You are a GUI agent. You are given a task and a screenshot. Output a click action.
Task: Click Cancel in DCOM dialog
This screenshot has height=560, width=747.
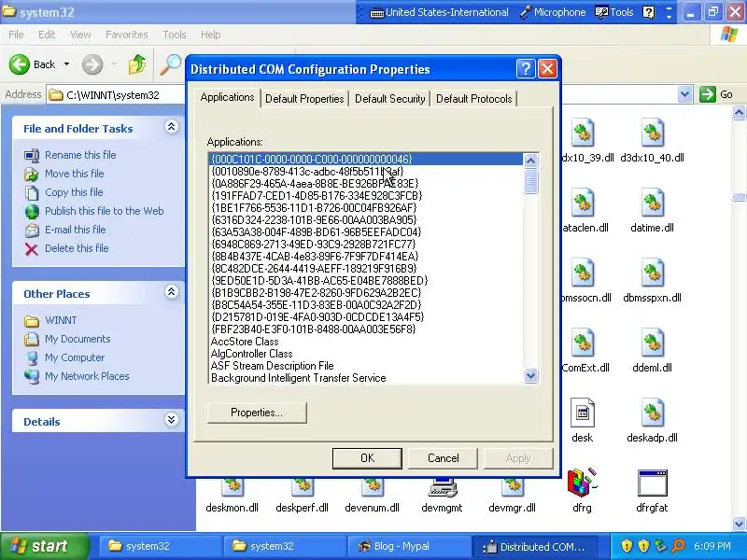point(443,458)
